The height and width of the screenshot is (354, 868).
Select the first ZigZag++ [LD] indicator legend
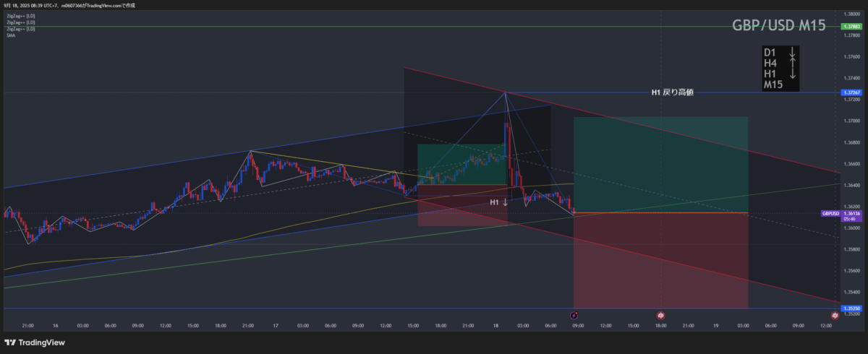pyautogui.click(x=20, y=16)
